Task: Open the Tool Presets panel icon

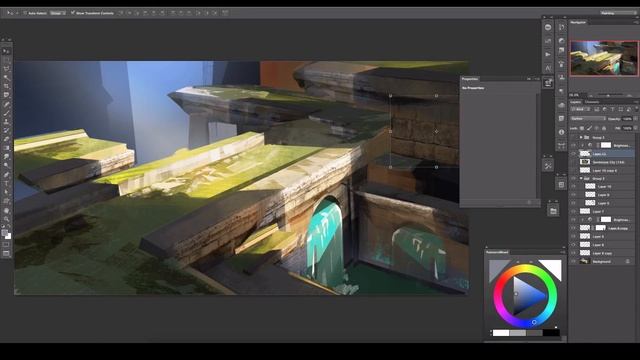Action: pos(548,166)
